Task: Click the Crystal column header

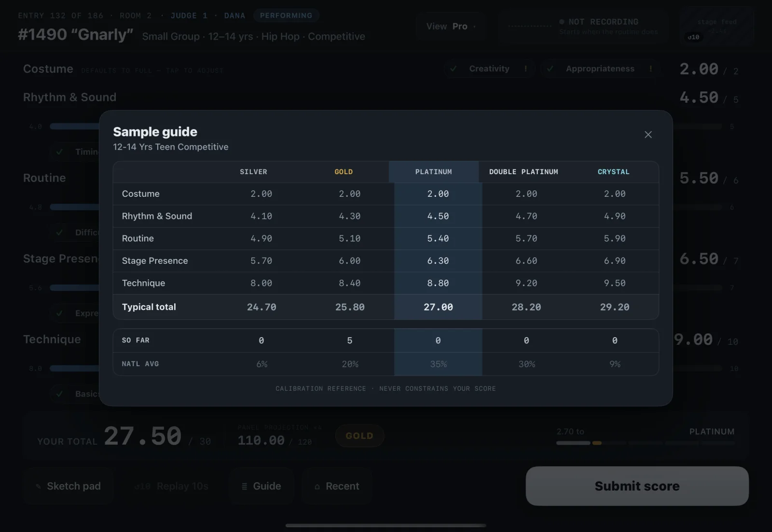Action: (613, 172)
